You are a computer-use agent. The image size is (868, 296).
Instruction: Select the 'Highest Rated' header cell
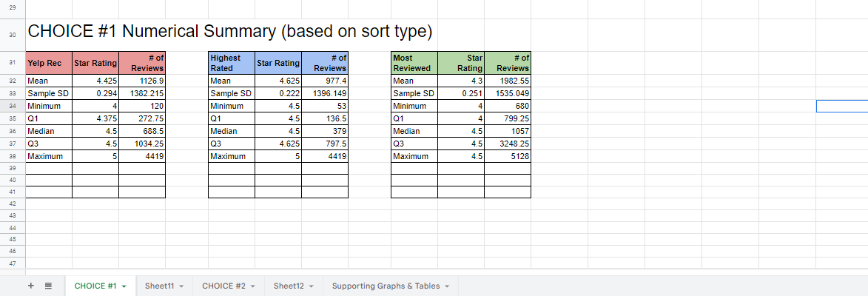[x=232, y=63]
